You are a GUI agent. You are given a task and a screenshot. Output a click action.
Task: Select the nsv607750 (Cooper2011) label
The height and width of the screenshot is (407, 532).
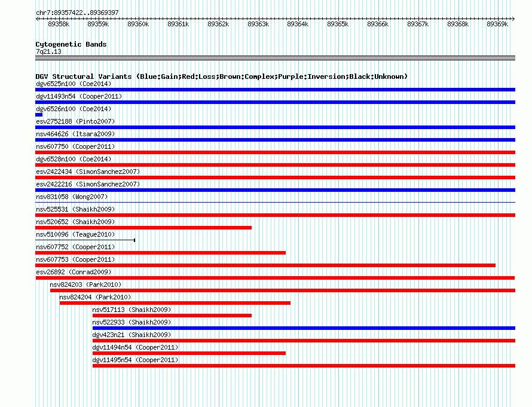(x=75, y=146)
